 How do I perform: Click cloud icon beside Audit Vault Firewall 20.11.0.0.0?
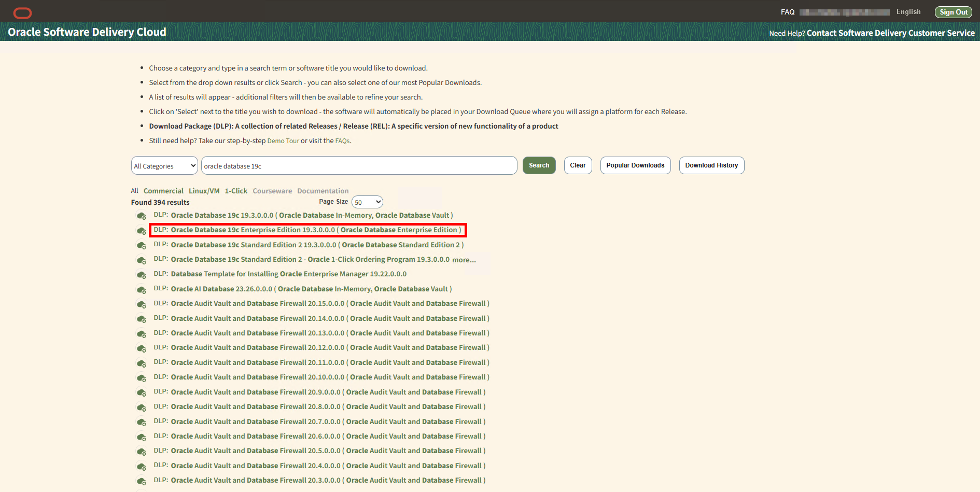pos(141,363)
